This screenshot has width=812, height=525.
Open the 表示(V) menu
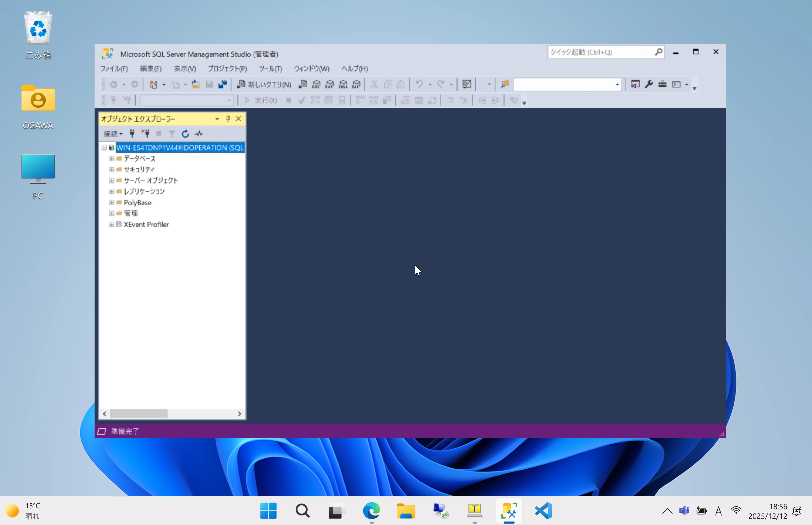click(x=185, y=68)
